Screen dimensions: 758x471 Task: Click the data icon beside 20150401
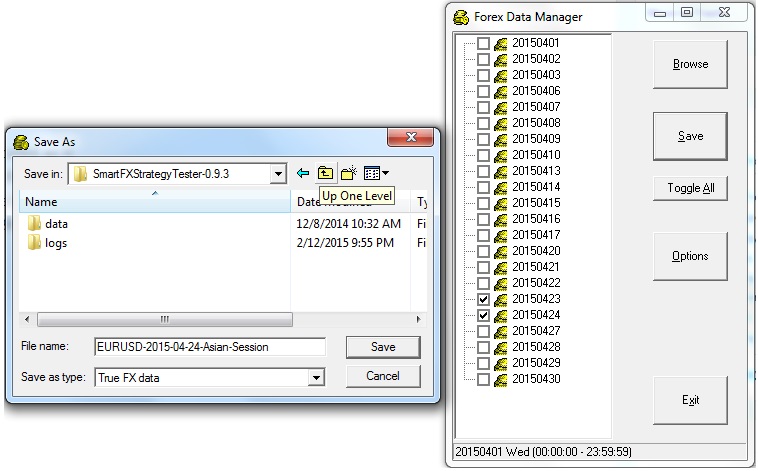(501, 44)
